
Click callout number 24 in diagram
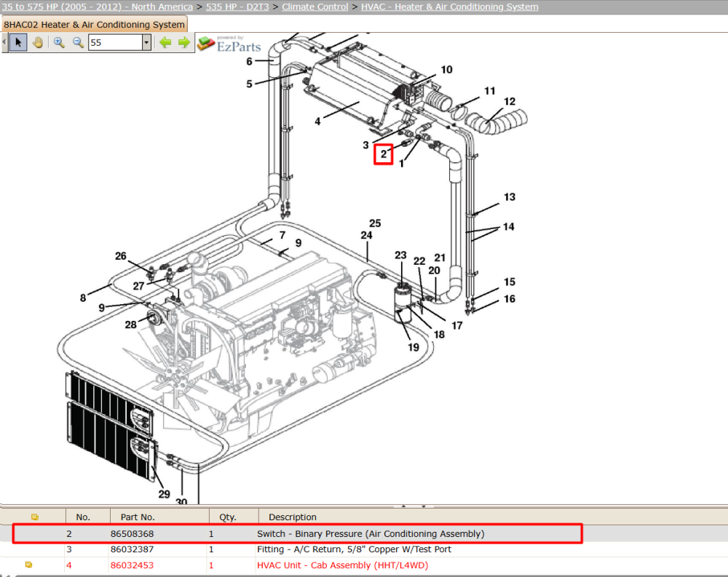366,236
